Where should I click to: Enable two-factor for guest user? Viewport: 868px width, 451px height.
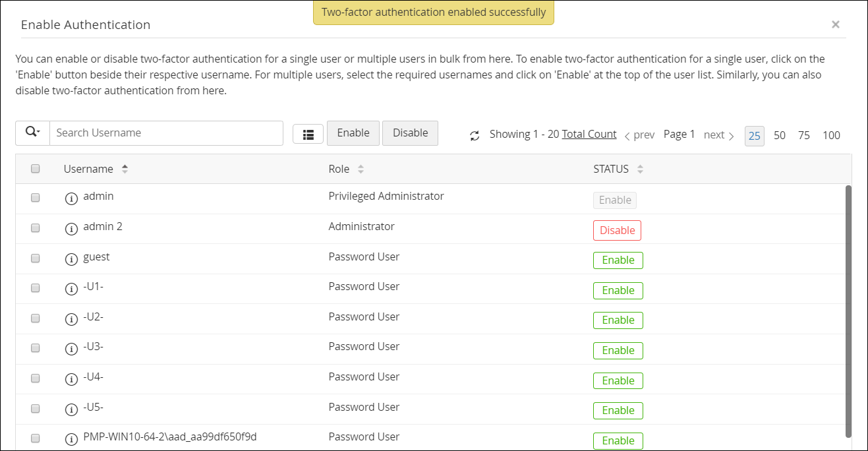coord(618,260)
